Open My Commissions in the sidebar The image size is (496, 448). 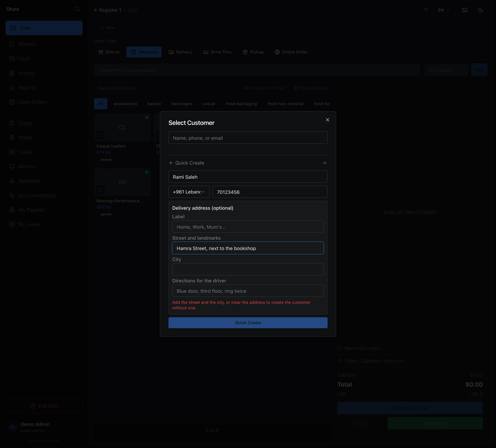44,195
